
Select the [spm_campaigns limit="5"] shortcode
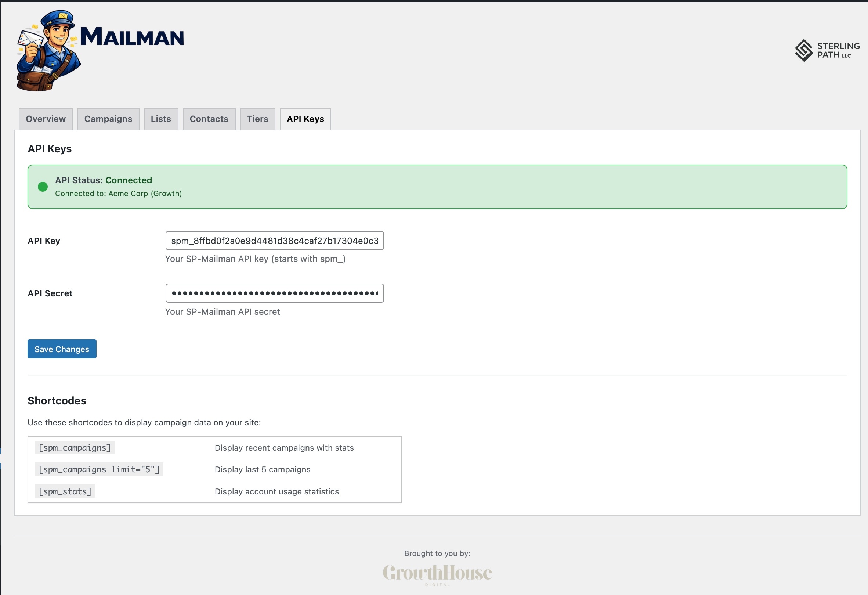(x=100, y=469)
